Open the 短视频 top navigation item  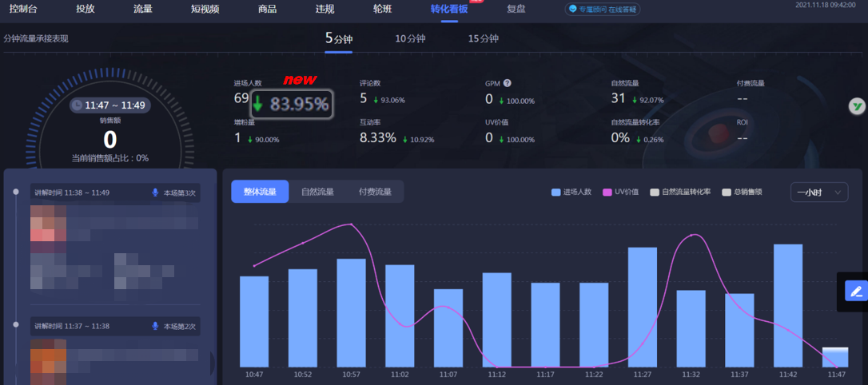(x=205, y=10)
